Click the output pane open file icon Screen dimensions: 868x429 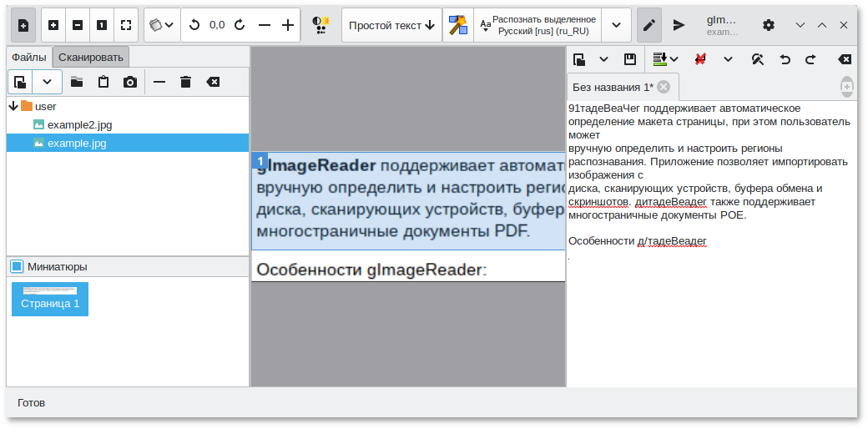(579, 59)
